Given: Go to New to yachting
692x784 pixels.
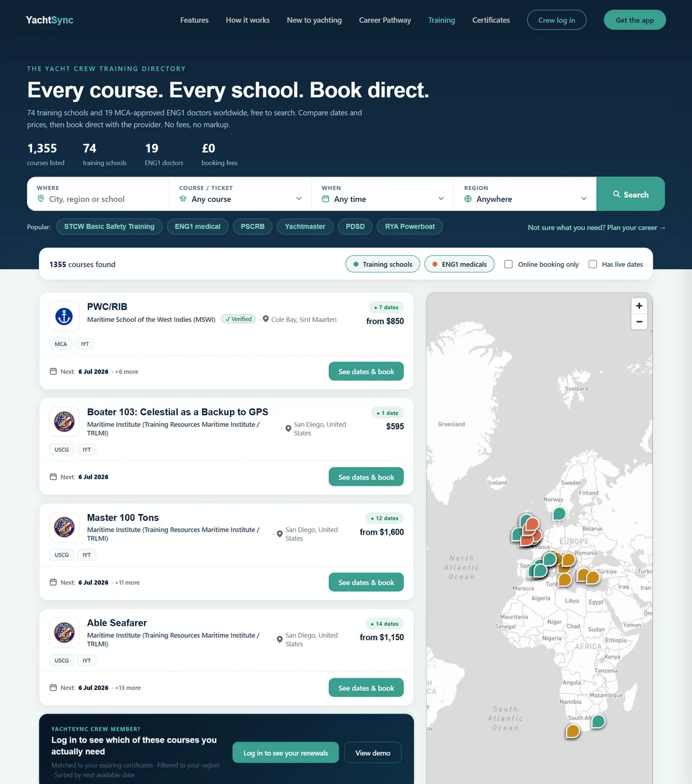Looking at the screenshot, I should [x=314, y=20].
